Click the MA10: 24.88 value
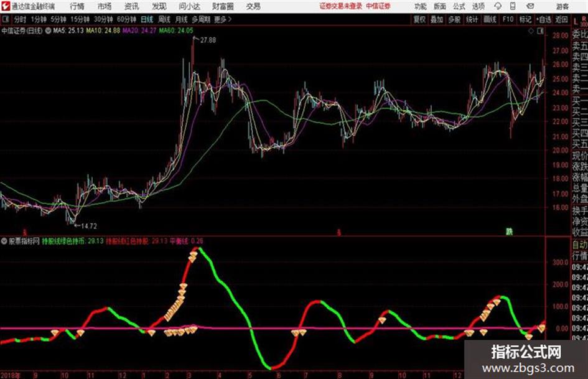The height and width of the screenshot is (379, 588). click(103, 30)
